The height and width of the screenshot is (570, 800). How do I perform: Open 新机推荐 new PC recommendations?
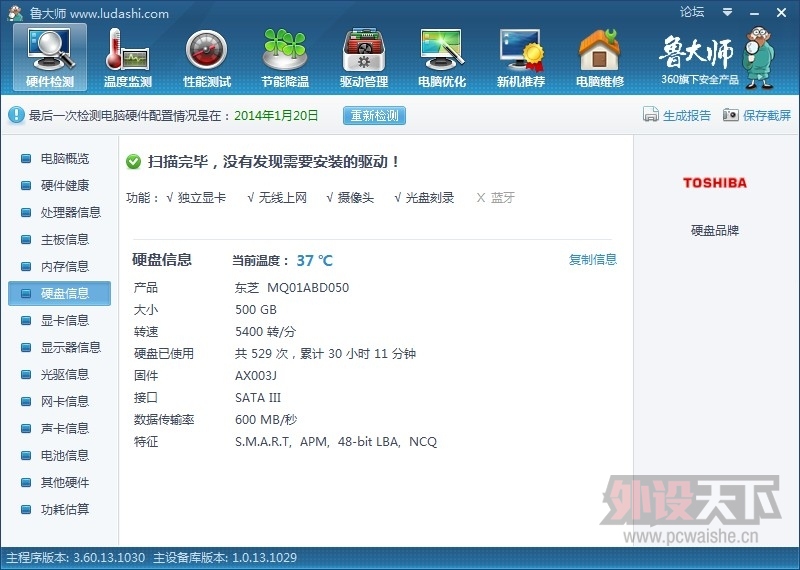point(520,58)
